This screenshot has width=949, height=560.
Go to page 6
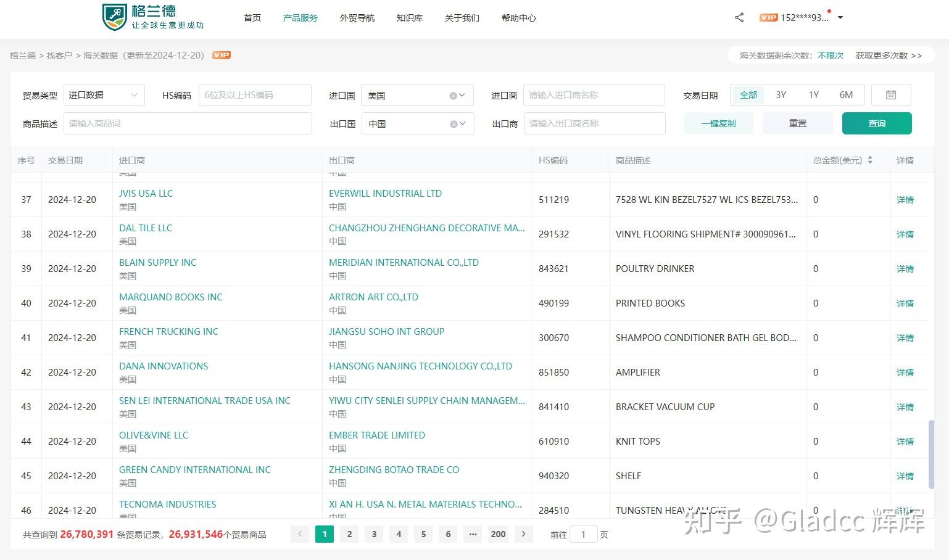pos(448,534)
